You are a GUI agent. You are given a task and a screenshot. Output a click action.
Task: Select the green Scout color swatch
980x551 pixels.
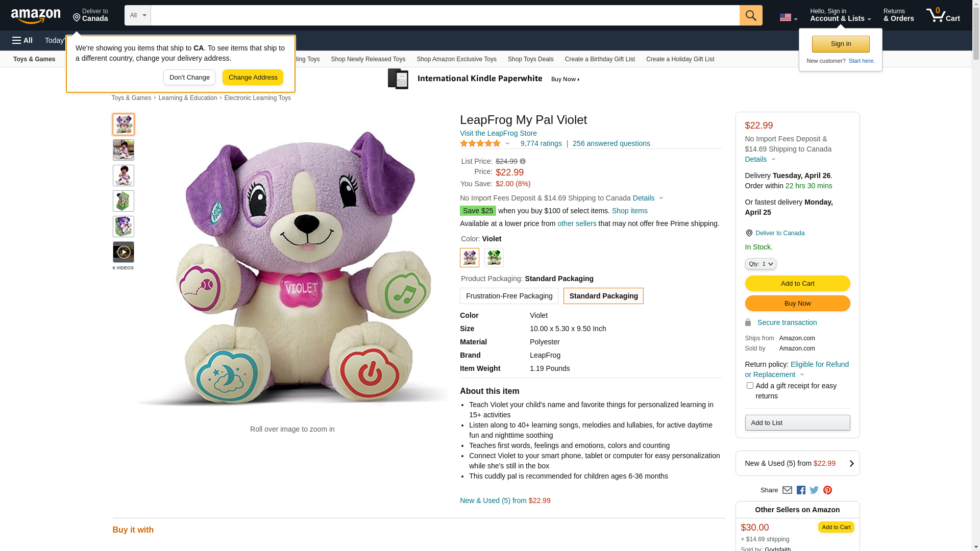click(x=494, y=258)
